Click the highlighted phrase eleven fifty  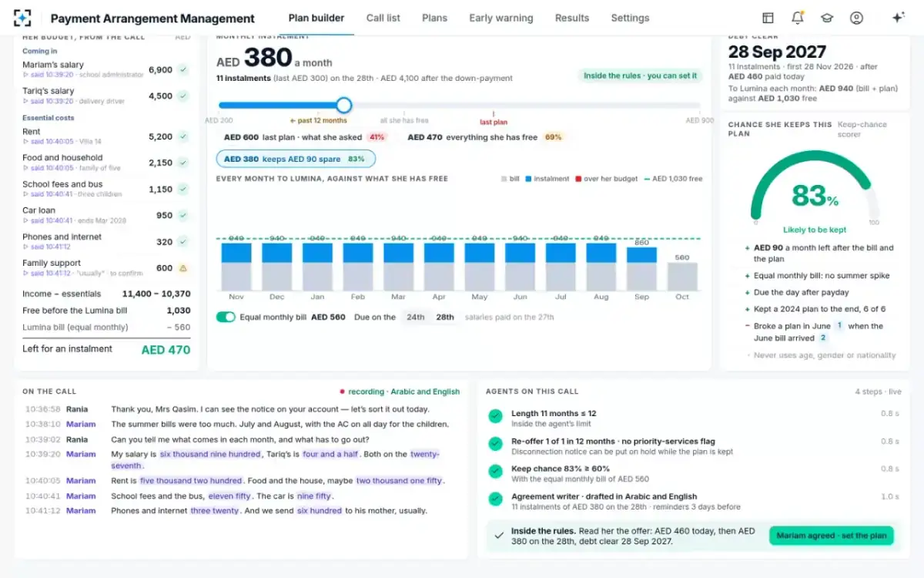tap(231, 496)
